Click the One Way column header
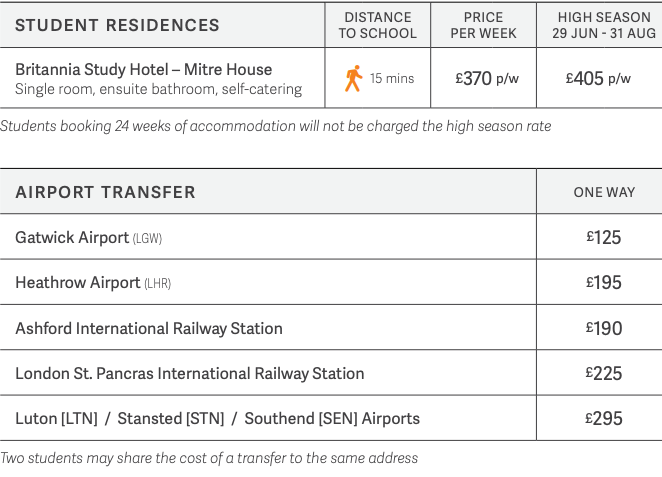662x477 pixels. (x=604, y=192)
